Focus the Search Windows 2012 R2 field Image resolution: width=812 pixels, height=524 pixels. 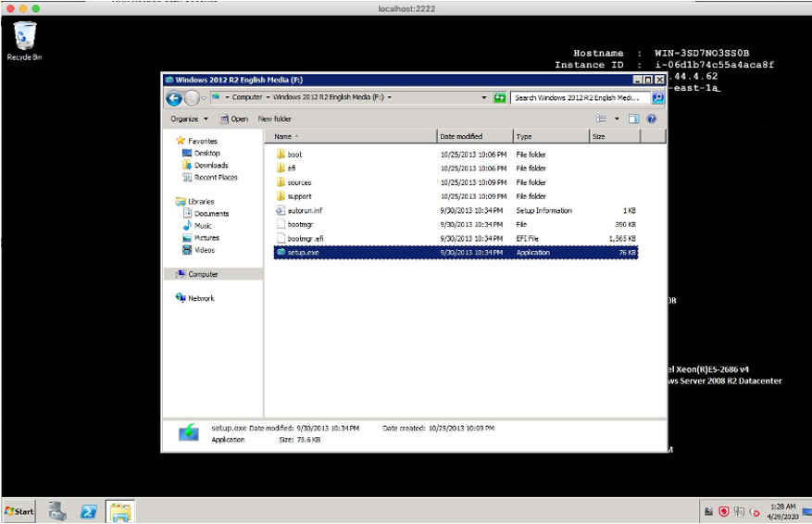[x=581, y=97]
